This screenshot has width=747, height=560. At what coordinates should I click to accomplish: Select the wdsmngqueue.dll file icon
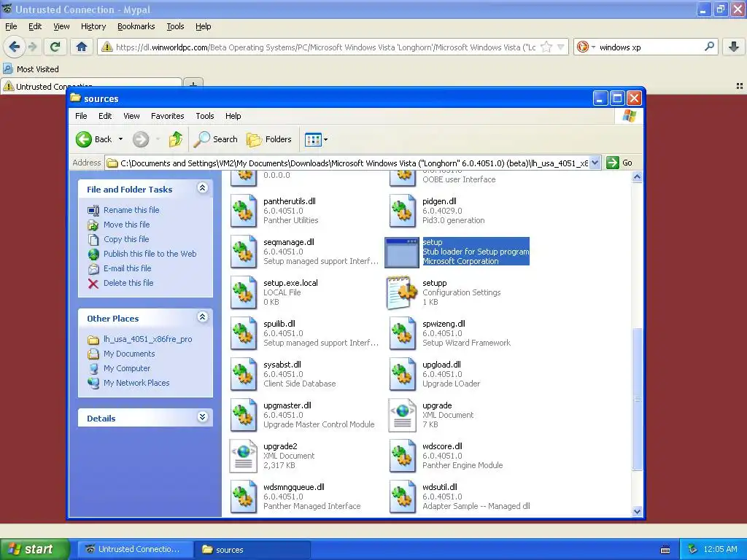coord(244,497)
